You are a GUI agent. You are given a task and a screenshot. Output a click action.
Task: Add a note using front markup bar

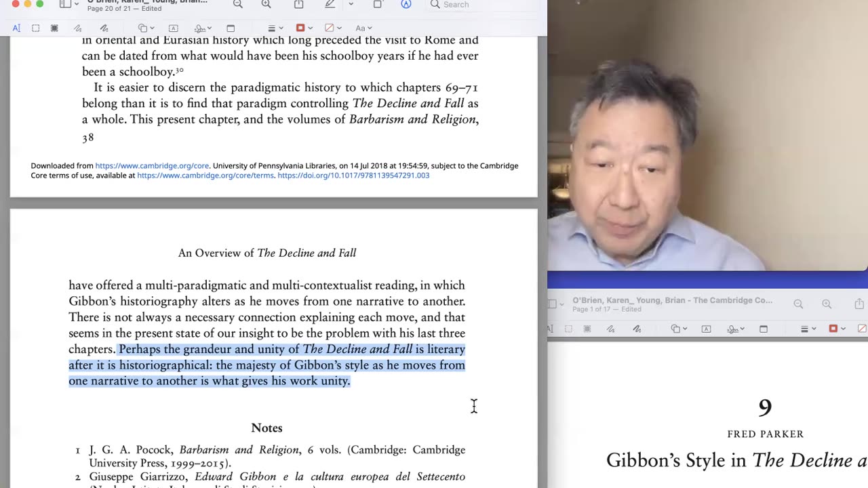pyautogui.click(x=231, y=28)
